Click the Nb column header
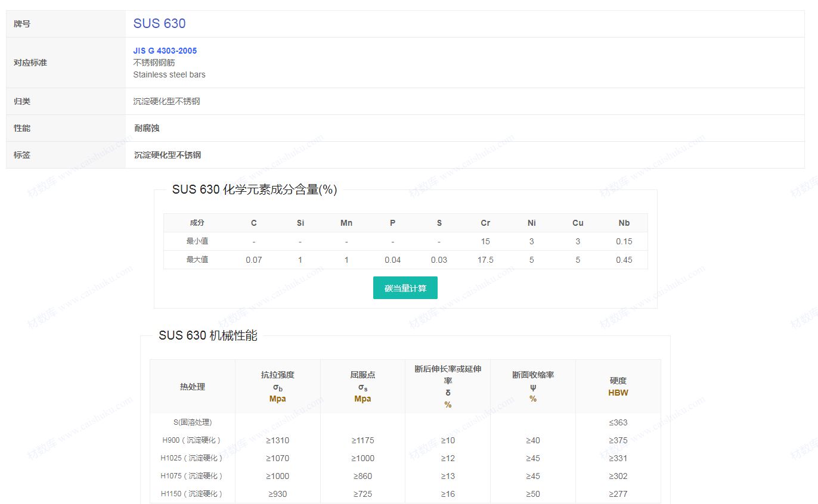 point(624,223)
